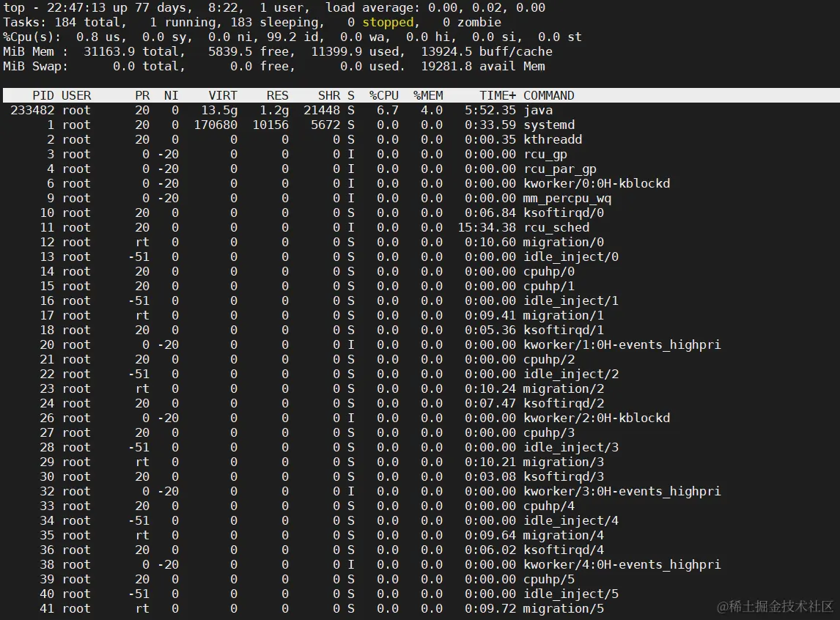The image size is (840, 620).
Task: Click the 19281.8 avail Mem value
Action: tap(483, 67)
